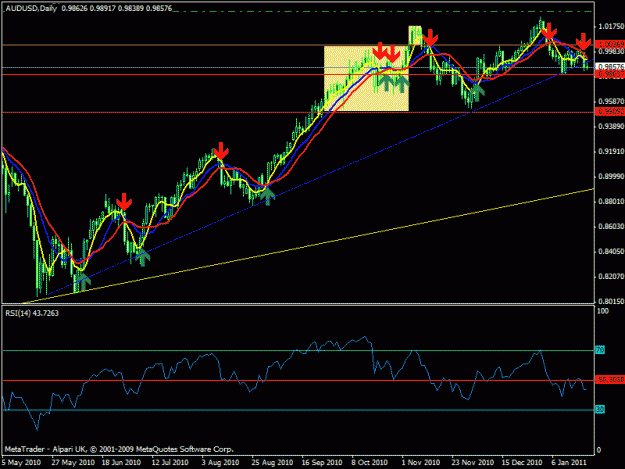Viewport: 625px width, 469px height.
Task: Click the 6 Jan 2011 date label
Action: (569, 463)
